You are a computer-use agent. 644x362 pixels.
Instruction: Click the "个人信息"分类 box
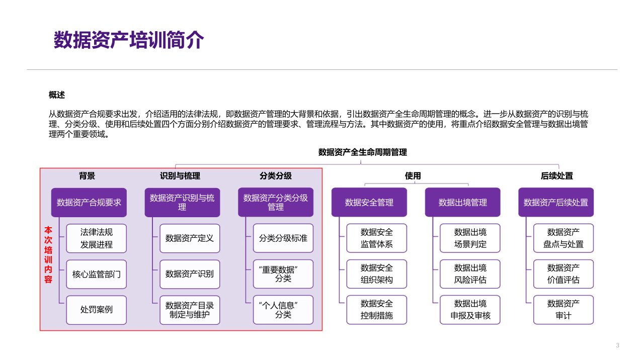(x=283, y=310)
